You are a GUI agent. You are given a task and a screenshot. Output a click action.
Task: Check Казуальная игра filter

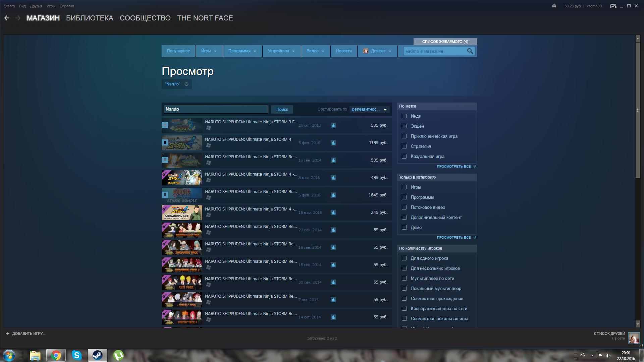click(404, 156)
